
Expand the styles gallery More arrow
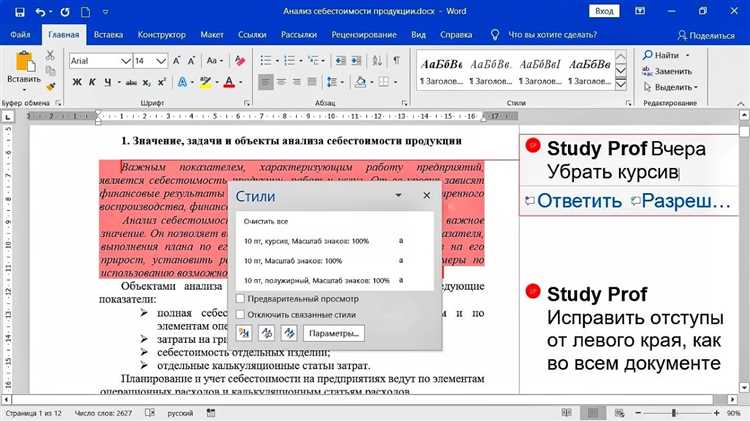click(620, 85)
